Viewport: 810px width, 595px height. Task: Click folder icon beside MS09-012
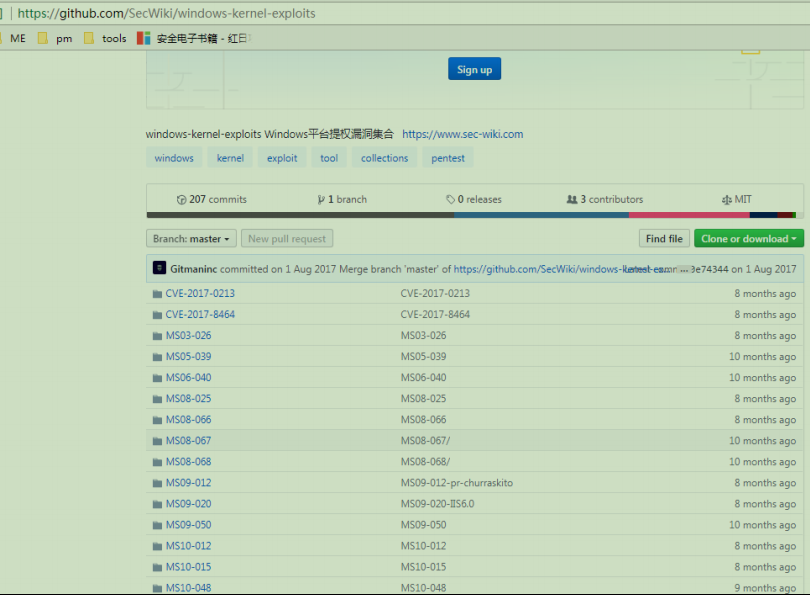click(158, 483)
